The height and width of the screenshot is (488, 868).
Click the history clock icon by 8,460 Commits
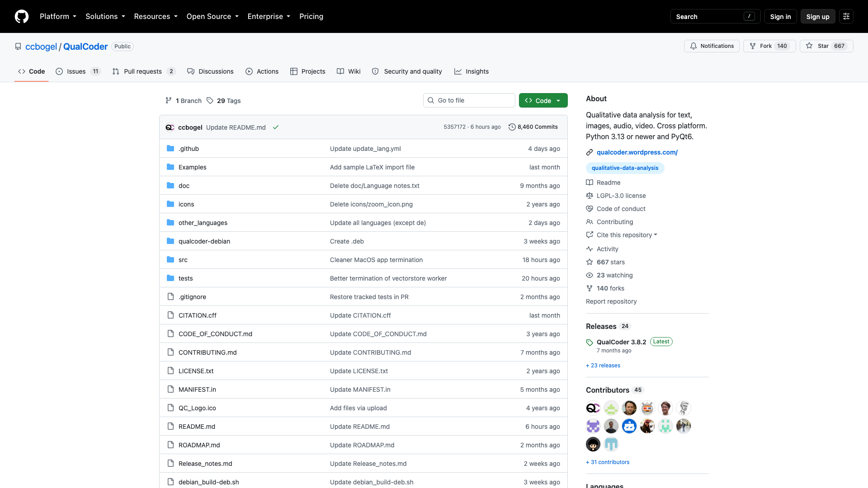pos(512,127)
